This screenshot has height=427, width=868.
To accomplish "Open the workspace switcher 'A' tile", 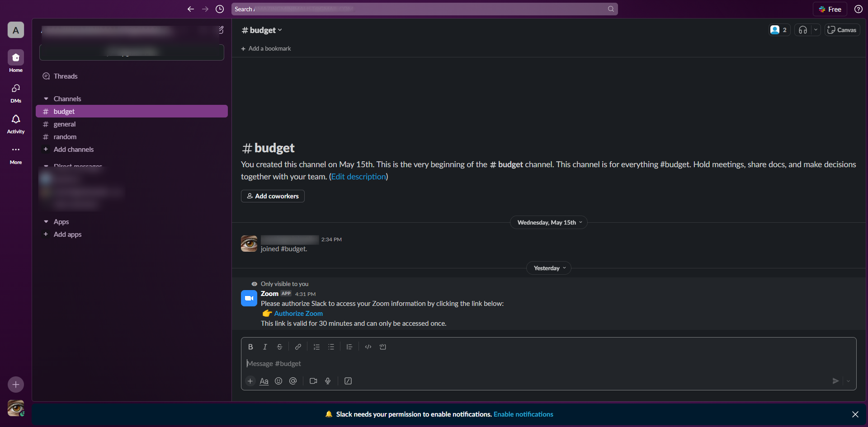I will click(x=16, y=30).
